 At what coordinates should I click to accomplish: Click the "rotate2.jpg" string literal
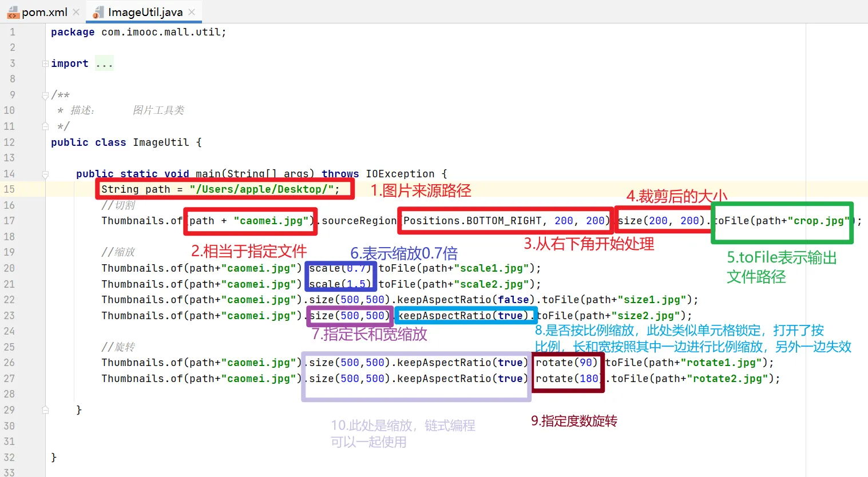click(727, 379)
